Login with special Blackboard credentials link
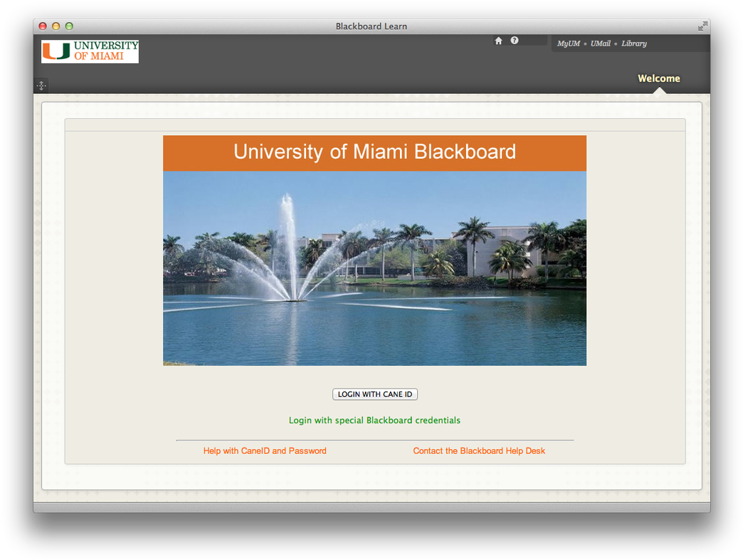Screen dimensions: 743x560 click(374, 421)
